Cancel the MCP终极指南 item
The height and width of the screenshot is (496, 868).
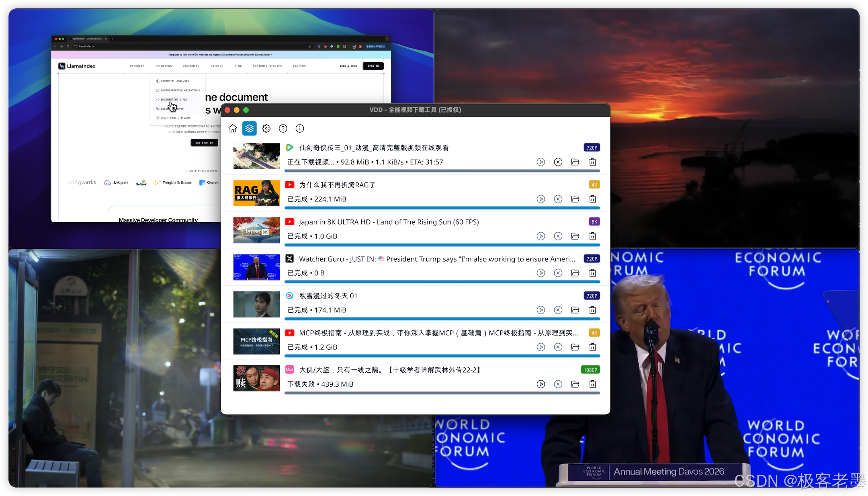click(558, 347)
